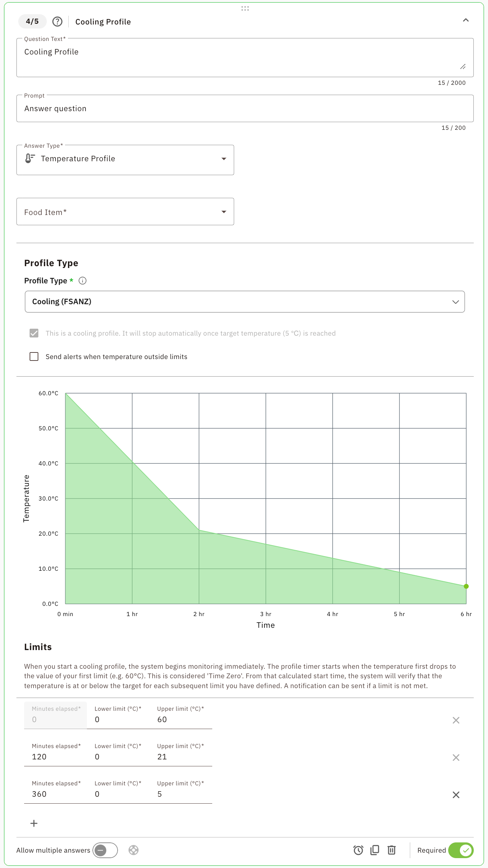The image size is (488, 868).
Task: Click the drag handle dots at top
Action: tap(245, 8)
